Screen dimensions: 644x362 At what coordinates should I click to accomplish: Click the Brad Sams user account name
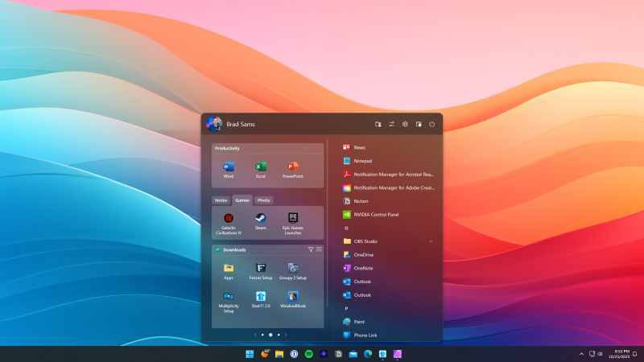241,125
